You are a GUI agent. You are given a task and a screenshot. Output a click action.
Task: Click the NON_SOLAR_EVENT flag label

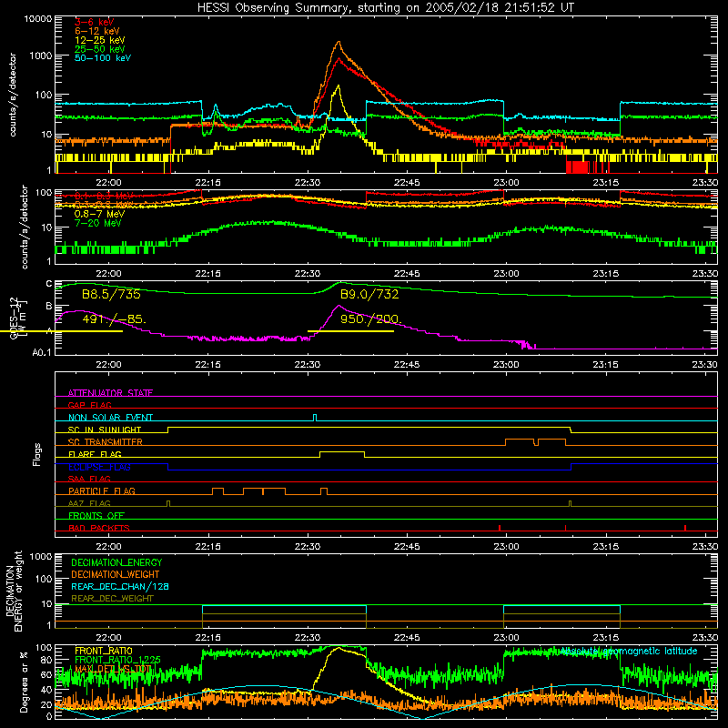[110, 418]
